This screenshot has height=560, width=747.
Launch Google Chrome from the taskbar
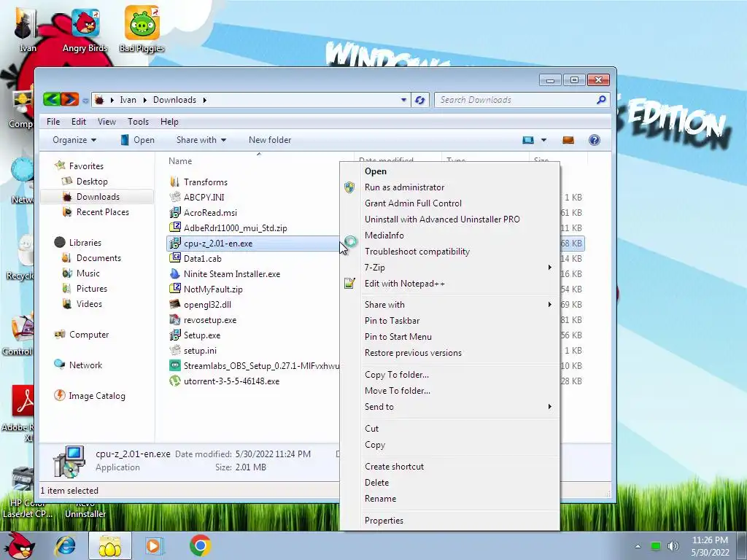tap(200, 545)
